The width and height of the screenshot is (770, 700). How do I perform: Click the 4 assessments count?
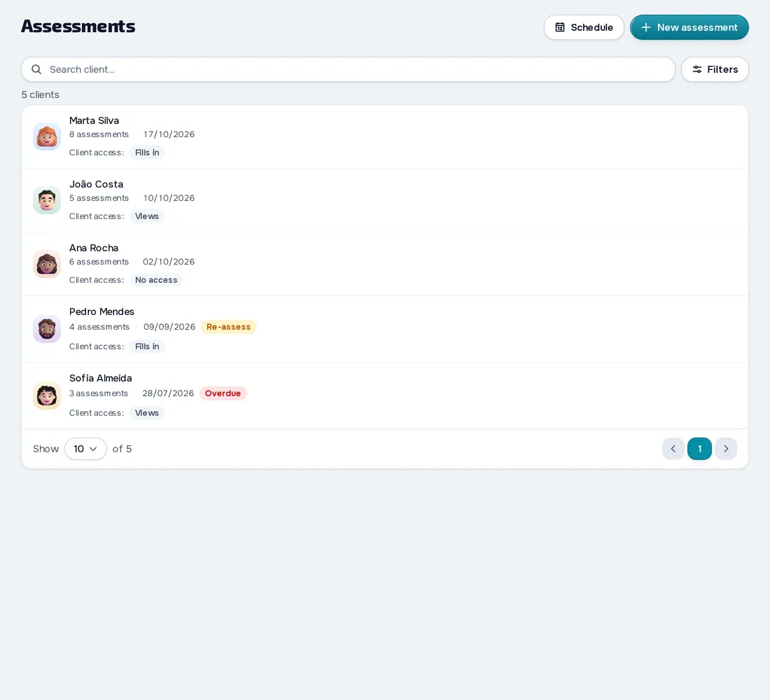coord(99,327)
